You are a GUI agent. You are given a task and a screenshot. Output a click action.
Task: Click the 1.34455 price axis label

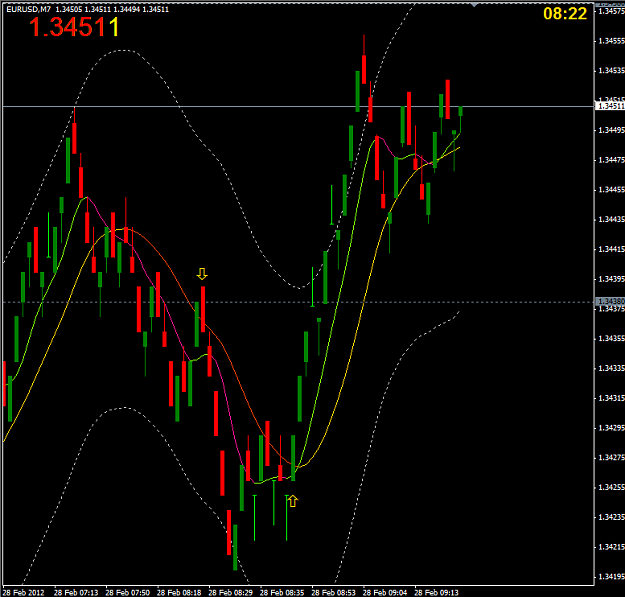click(x=611, y=190)
